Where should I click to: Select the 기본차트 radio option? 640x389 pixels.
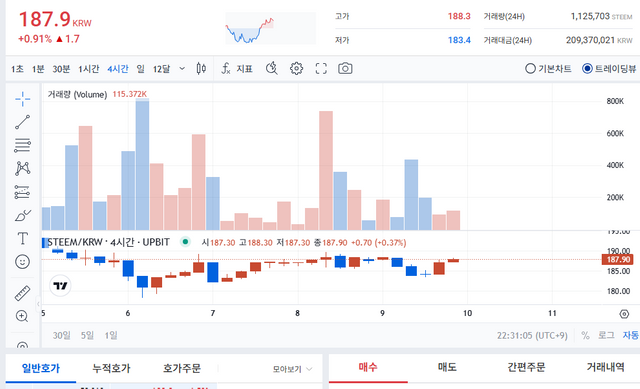click(x=548, y=69)
